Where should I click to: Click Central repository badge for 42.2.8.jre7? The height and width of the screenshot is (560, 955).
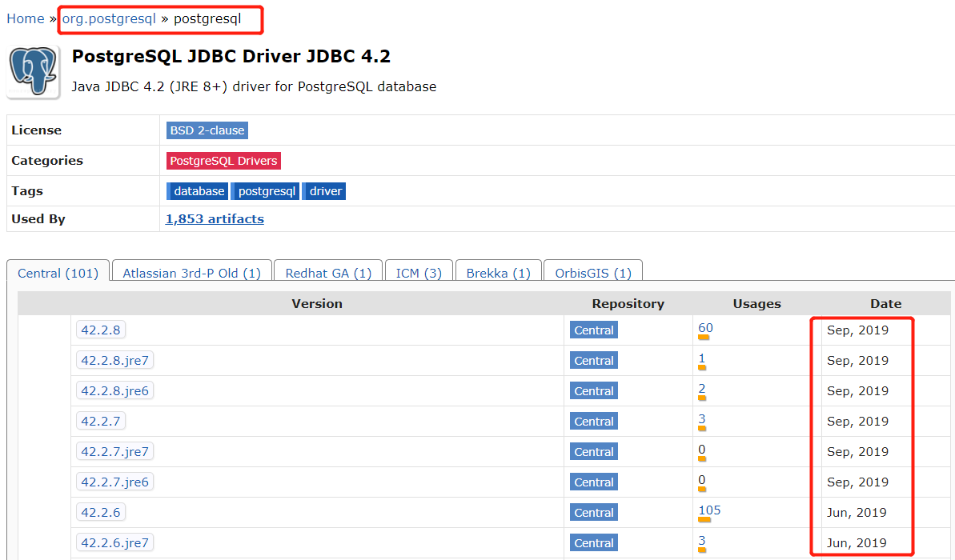(x=594, y=360)
